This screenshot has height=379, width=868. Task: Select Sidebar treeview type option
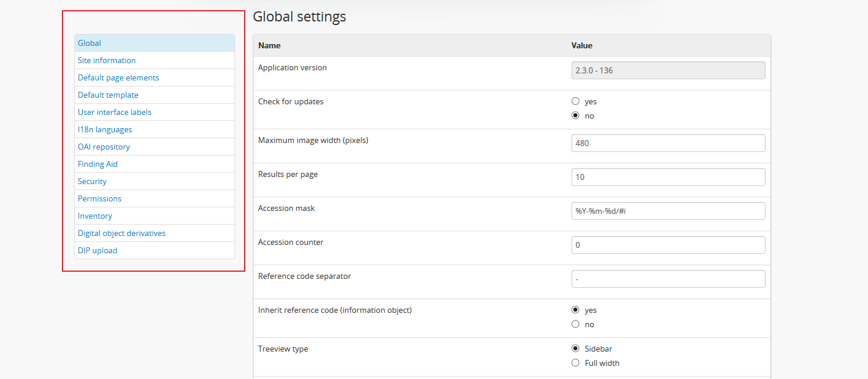(575, 349)
